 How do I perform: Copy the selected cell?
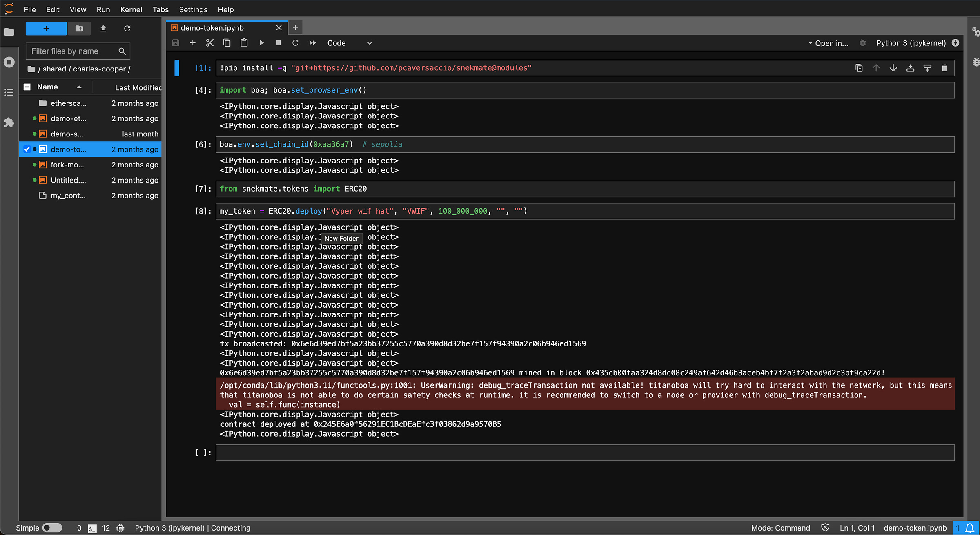coord(227,43)
